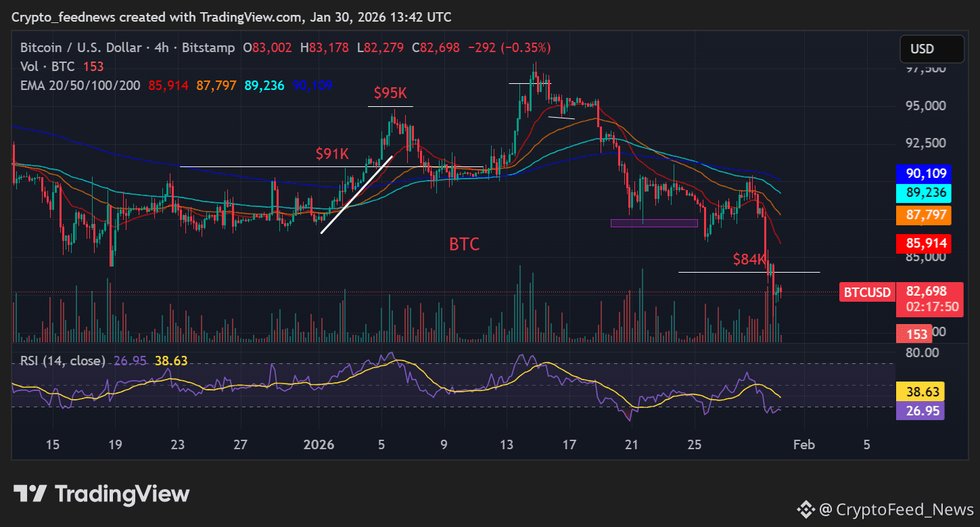Click the TradingView logo

[x=101, y=494]
